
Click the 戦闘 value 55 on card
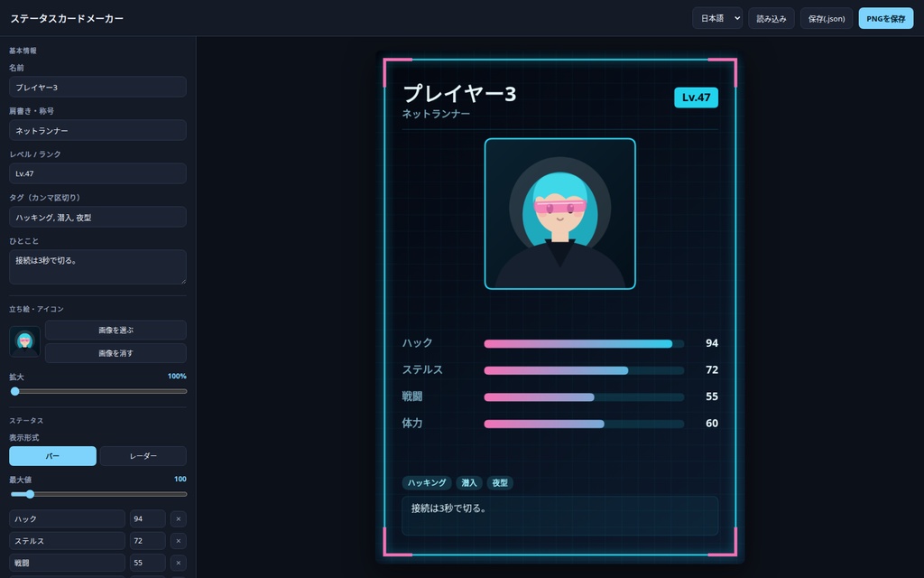[712, 396]
